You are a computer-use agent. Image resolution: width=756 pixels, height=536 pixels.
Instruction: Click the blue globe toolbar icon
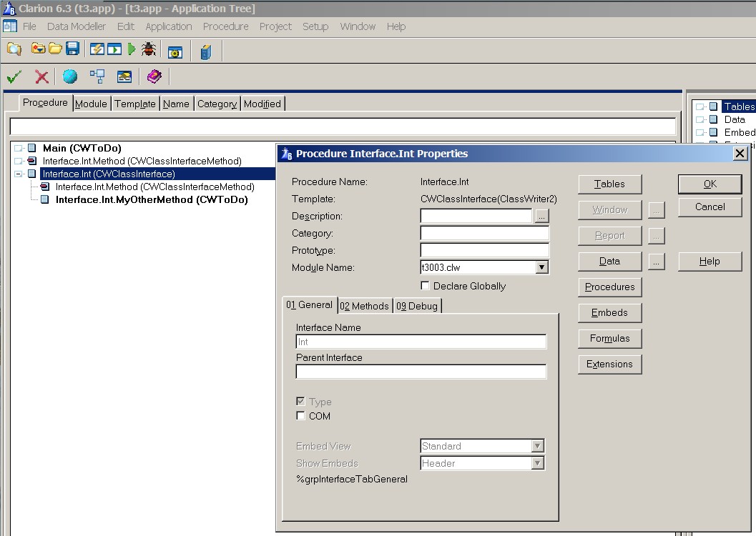[70, 76]
